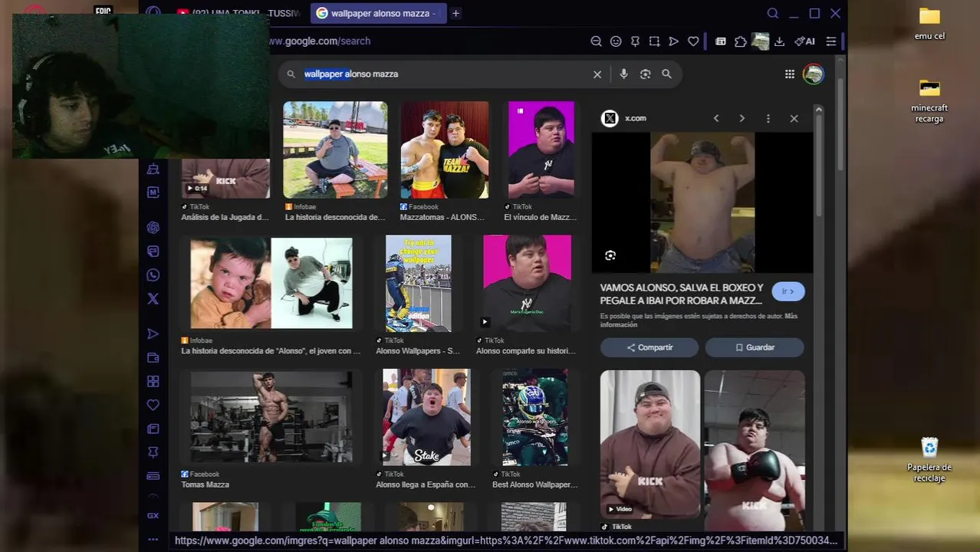
Task: Click the 'Ir' visit button
Action: point(788,291)
